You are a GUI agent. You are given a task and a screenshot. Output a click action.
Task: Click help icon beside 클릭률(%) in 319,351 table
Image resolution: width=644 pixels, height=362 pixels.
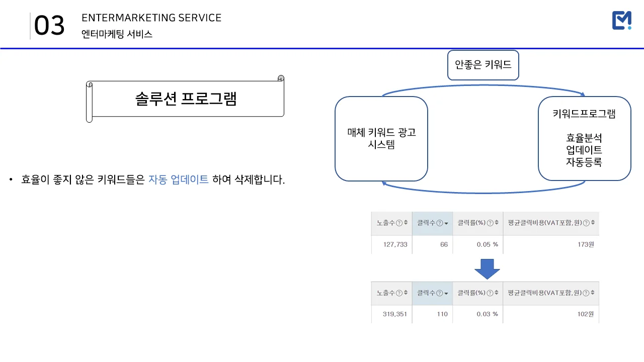(x=490, y=293)
